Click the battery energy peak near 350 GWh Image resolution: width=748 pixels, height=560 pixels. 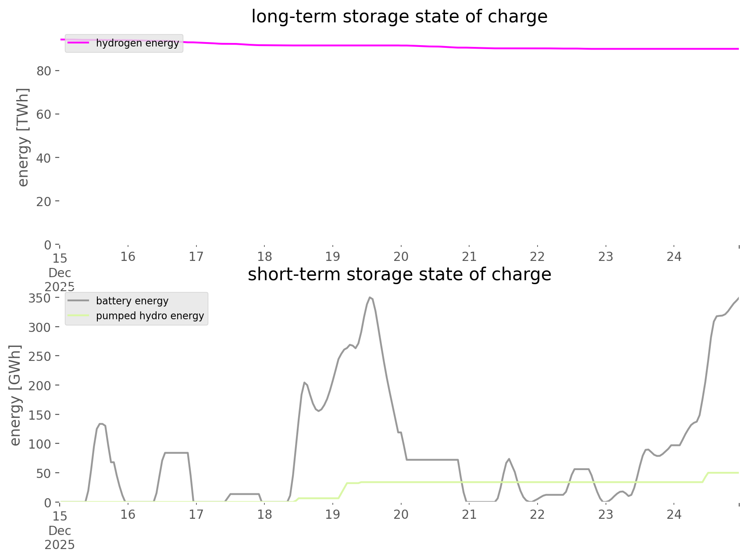point(370,298)
